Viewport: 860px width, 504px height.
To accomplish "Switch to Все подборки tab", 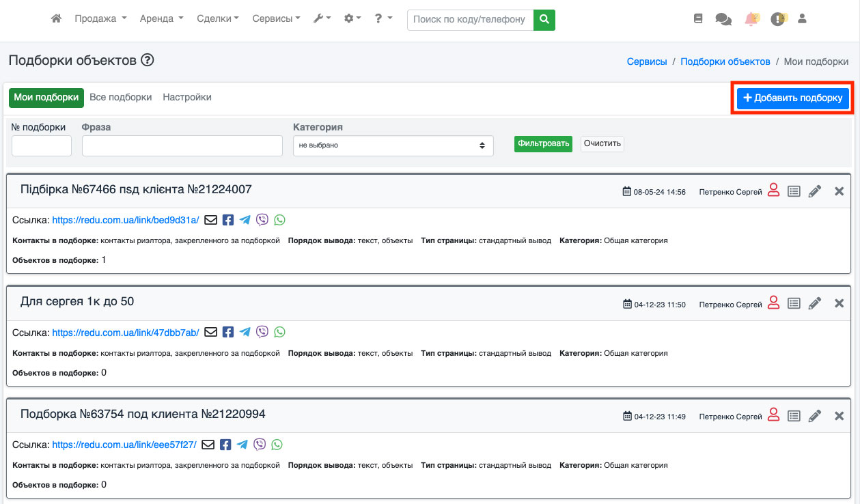I will click(x=121, y=98).
